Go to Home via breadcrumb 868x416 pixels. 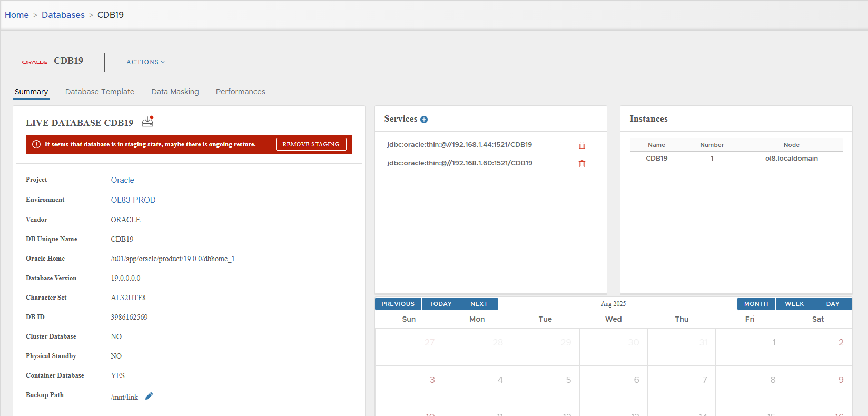tap(17, 15)
